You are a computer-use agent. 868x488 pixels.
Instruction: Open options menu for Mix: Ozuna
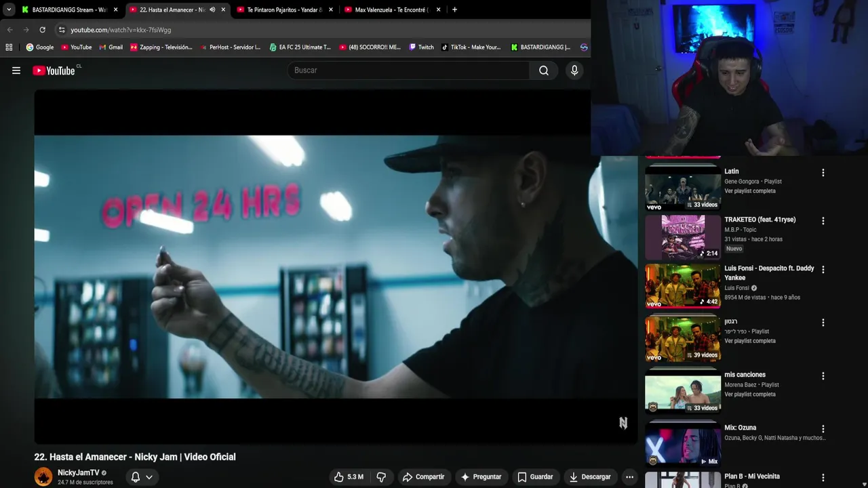823,429
